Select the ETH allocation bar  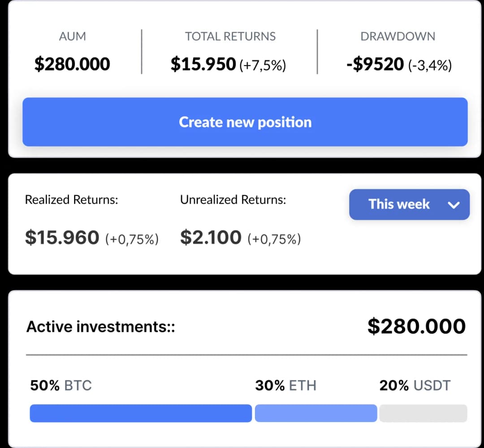point(315,413)
